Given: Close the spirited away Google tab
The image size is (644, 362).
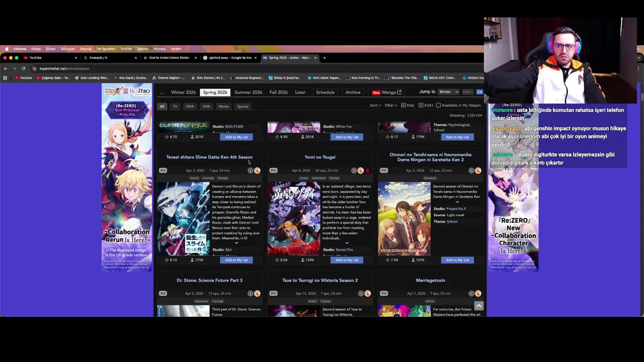Looking at the screenshot, I should (256, 58).
